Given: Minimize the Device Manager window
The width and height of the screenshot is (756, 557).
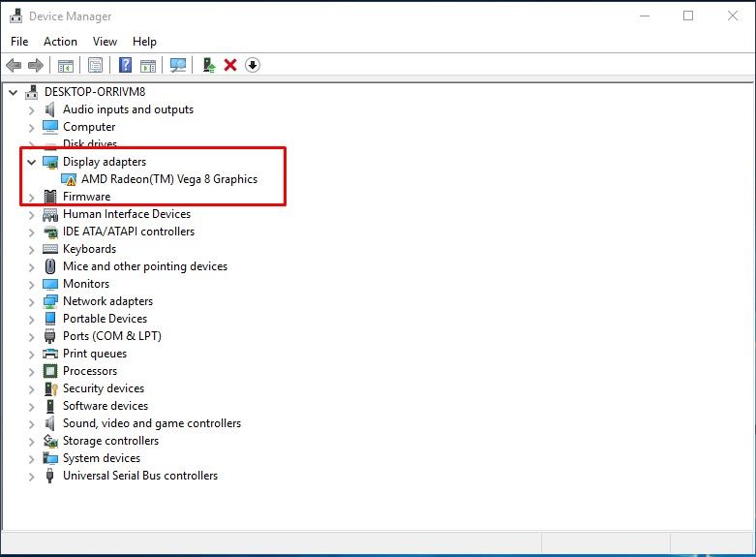Looking at the screenshot, I should pyautogui.click(x=645, y=15).
